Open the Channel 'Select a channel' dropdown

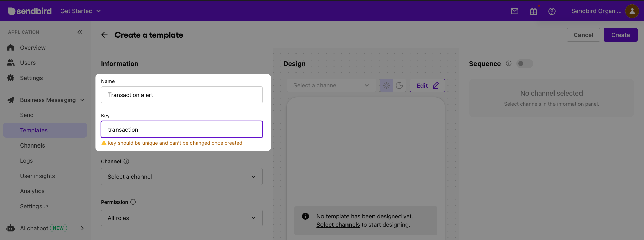coord(182,177)
